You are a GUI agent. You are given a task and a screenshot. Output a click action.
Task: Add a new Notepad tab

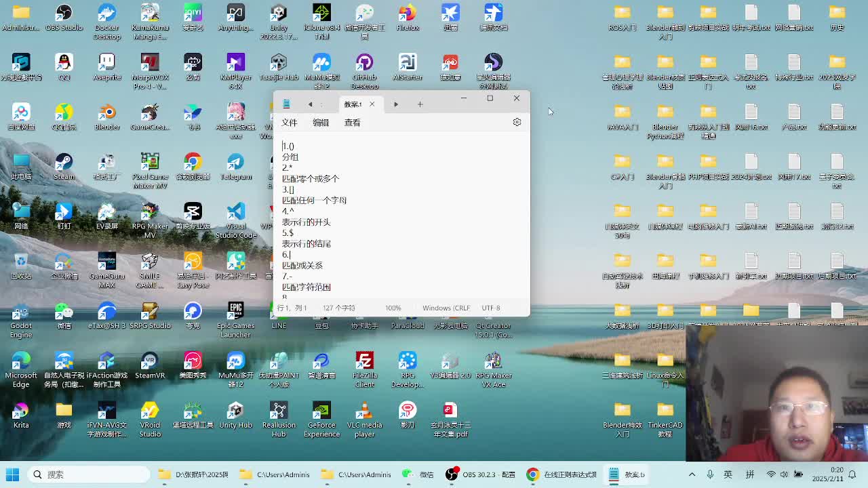coord(420,104)
